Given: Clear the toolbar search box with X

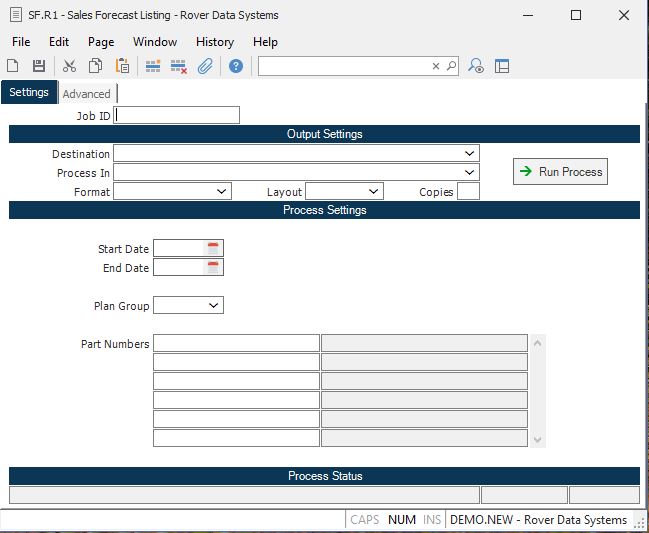Looking at the screenshot, I should (x=436, y=66).
